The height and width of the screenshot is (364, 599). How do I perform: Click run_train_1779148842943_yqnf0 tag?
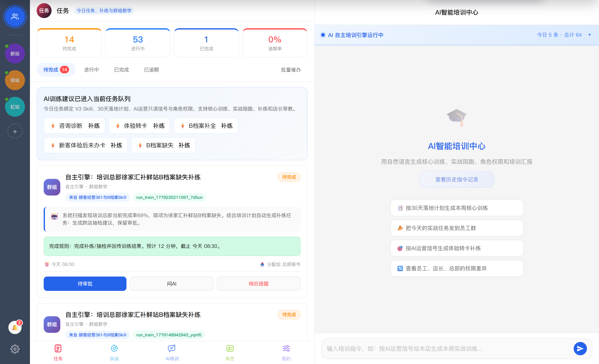[x=169, y=335]
